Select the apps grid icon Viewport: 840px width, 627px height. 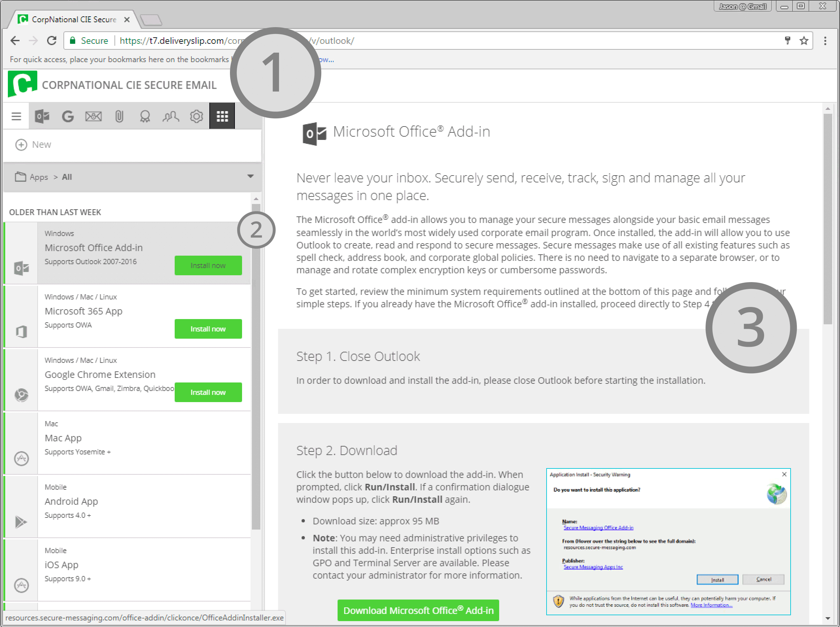(222, 116)
